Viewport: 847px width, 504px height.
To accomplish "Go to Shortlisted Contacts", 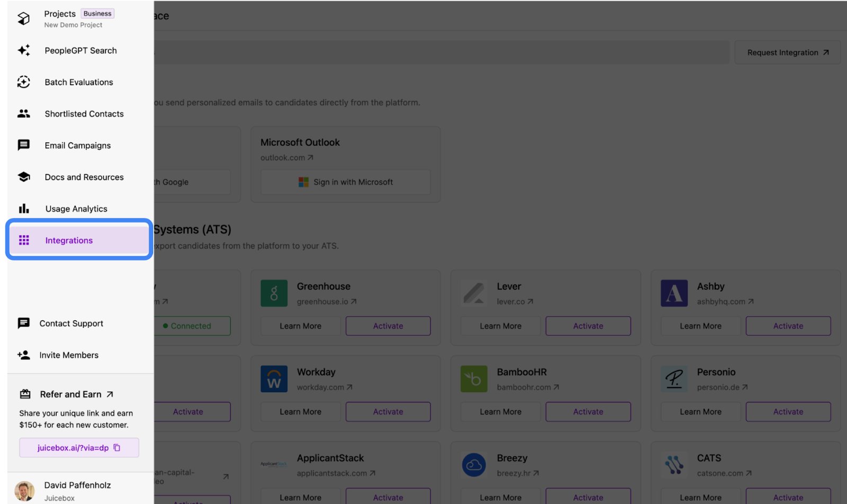I will [x=79, y=113].
